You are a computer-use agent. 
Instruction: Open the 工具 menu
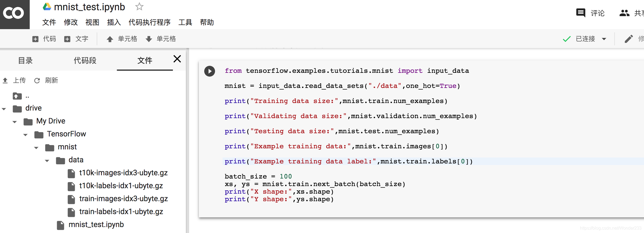(x=185, y=22)
